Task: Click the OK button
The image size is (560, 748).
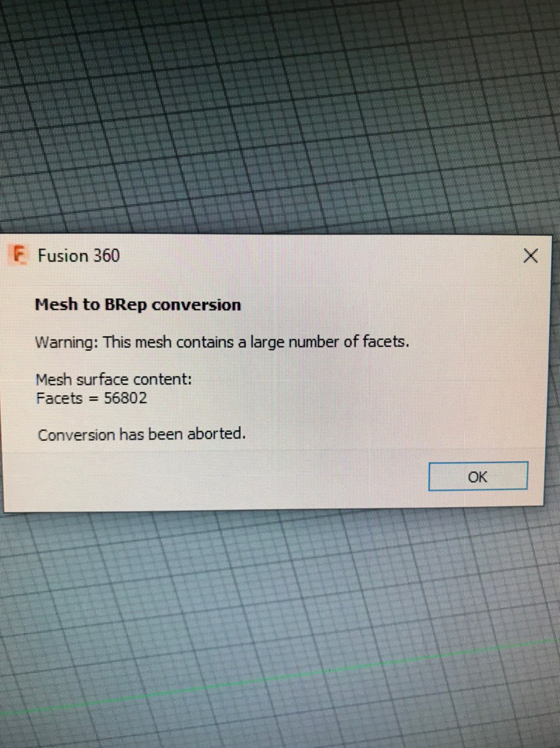Action: (x=478, y=476)
